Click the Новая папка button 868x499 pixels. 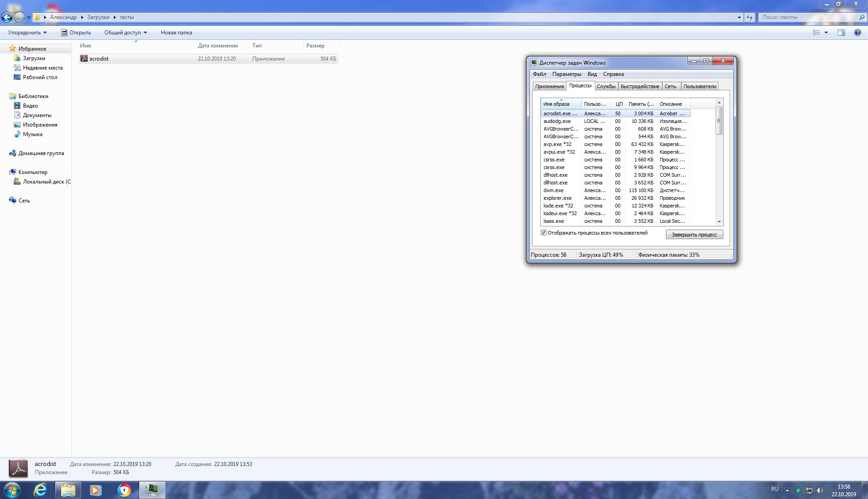176,33
